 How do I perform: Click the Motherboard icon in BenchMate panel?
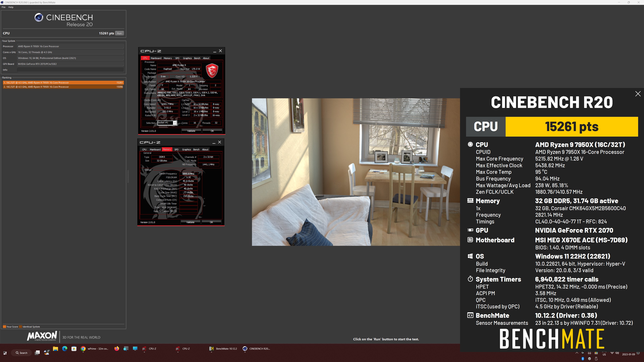click(470, 240)
